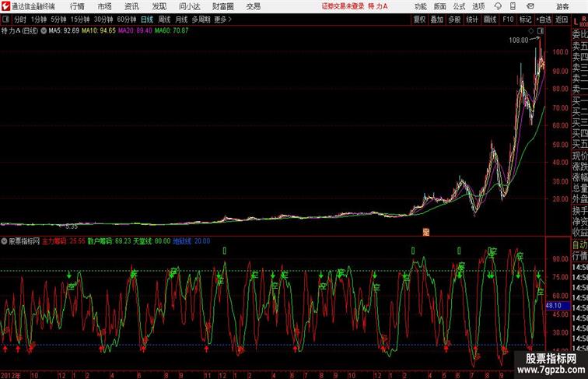Toggle left sidebar panel icon beside 分时

pyautogui.click(x=5, y=19)
